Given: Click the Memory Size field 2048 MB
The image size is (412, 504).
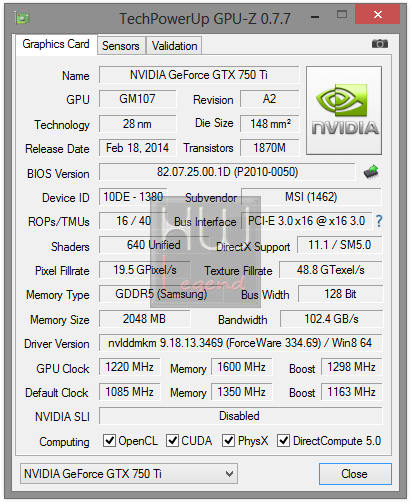Looking at the screenshot, I should (x=144, y=319).
